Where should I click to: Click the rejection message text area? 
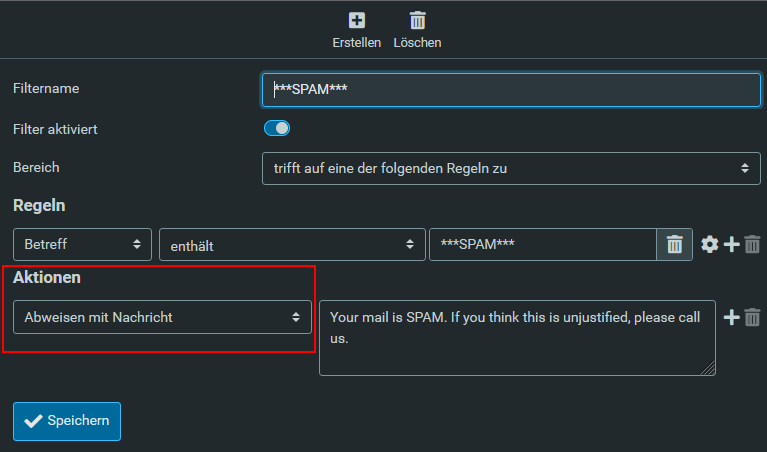coord(517,337)
